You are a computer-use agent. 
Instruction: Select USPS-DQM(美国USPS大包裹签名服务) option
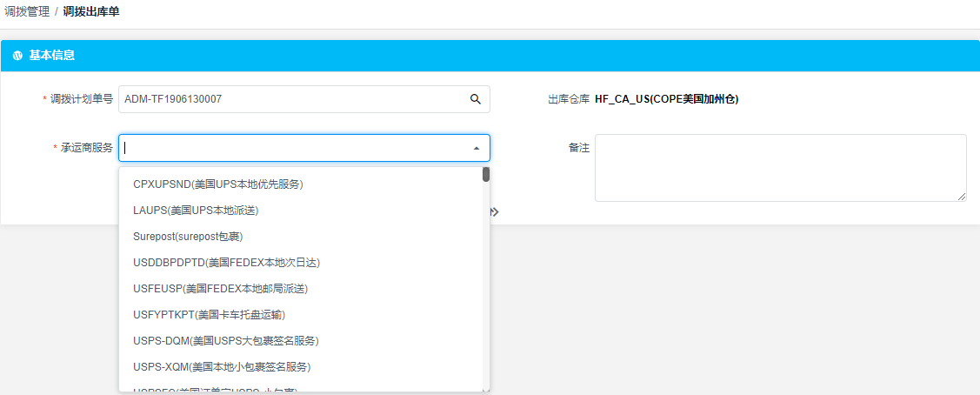[x=301, y=341]
